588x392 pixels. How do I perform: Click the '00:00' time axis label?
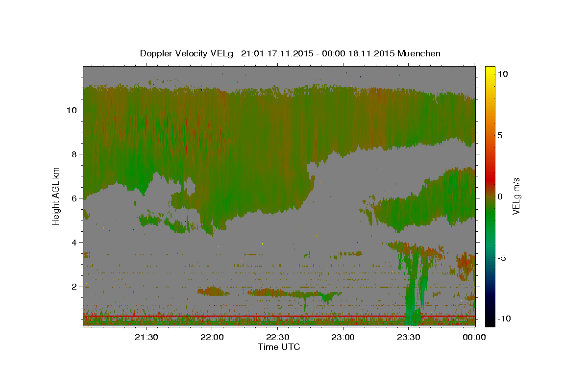pos(474,337)
